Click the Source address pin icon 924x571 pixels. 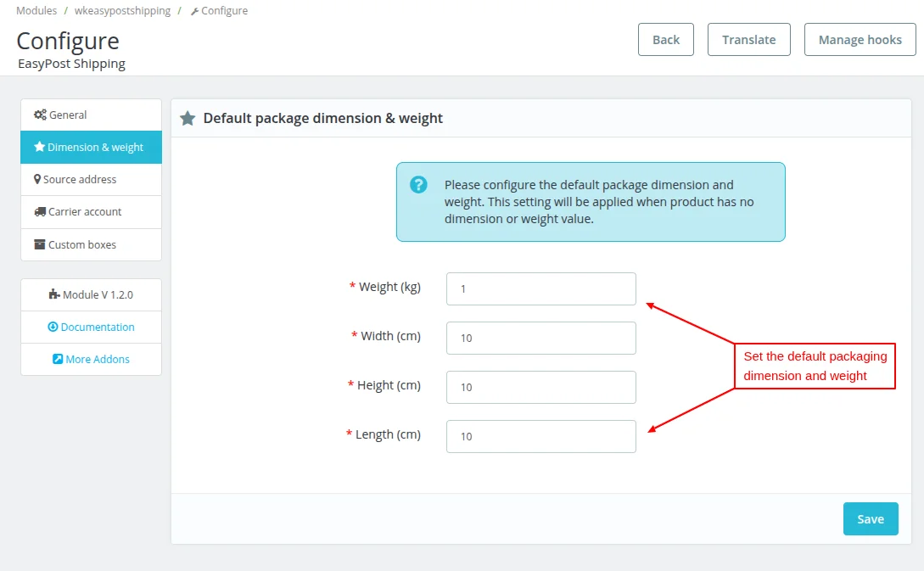pyautogui.click(x=37, y=180)
